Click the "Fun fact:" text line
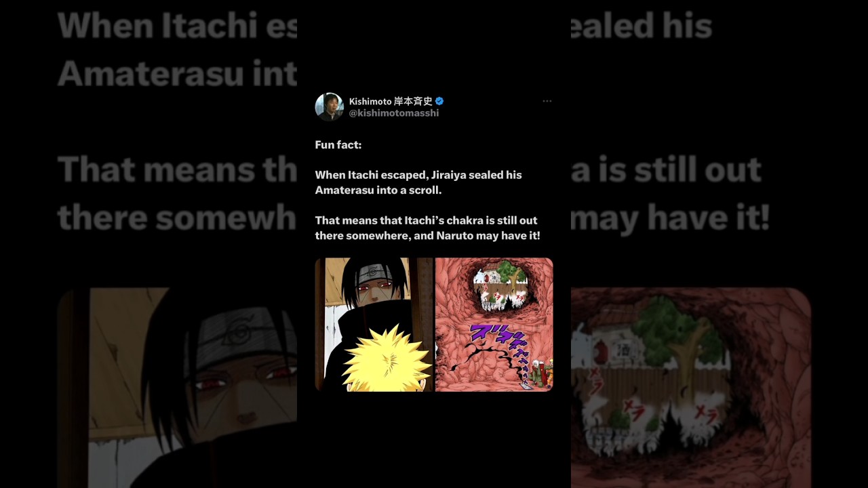The width and height of the screenshot is (868, 488). click(338, 145)
